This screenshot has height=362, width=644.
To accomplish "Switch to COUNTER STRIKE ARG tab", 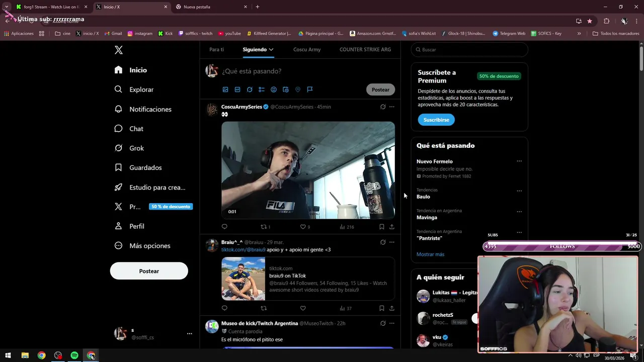I will [365, 49].
